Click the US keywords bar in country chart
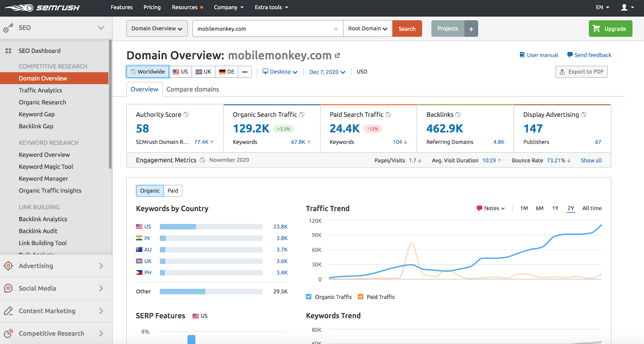The height and width of the screenshot is (344, 644). (x=211, y=227)
